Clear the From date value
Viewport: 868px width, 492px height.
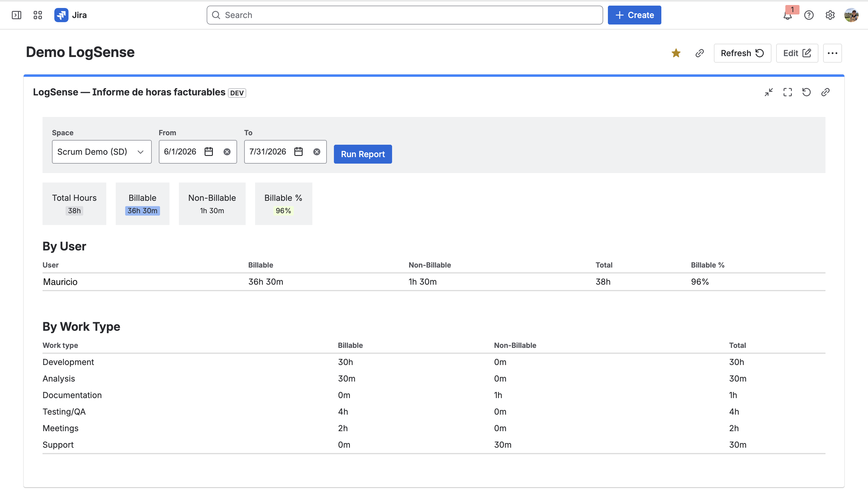coord(227,152)
